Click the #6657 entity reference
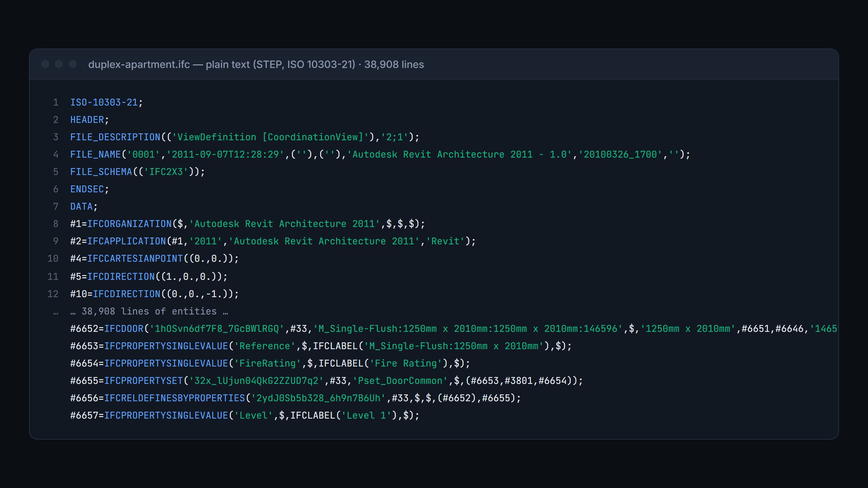 (84, 415)
